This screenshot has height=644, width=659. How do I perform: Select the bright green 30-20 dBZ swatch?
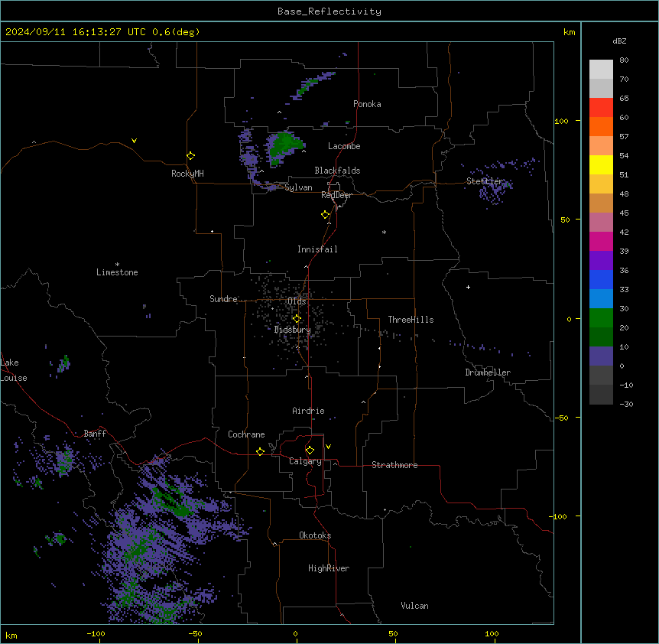pyautogui.click(x=601, y=318)
